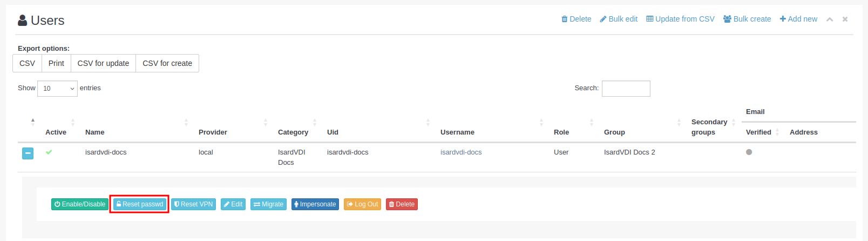Viewport: 868px width, 241px height.
Task: Impersonate the selected user
Action: point(315,204)
